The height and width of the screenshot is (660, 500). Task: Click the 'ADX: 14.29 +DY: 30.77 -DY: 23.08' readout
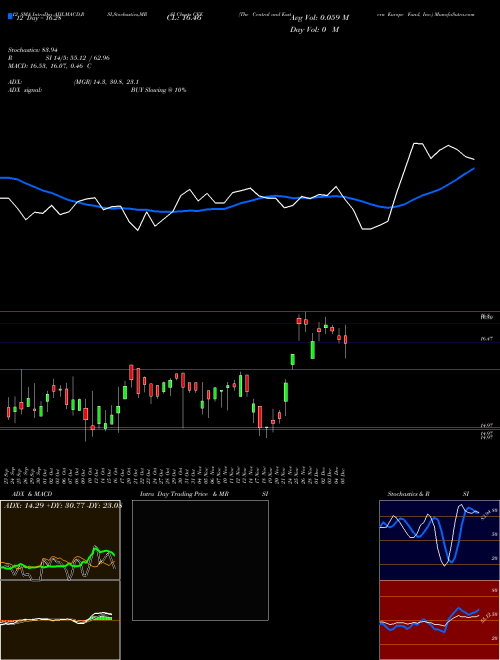62,506
